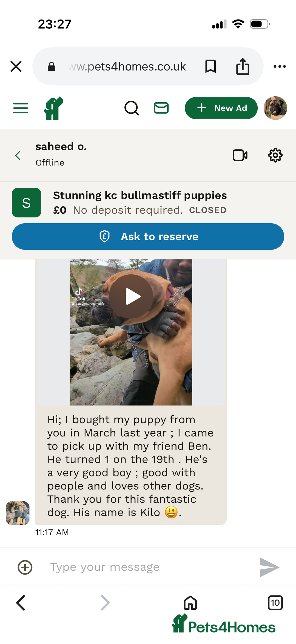This screenshot has width=296, height=644.
Task: Start a video call with saheed o.
Action: pyautogui.click(x=240, y=155)
